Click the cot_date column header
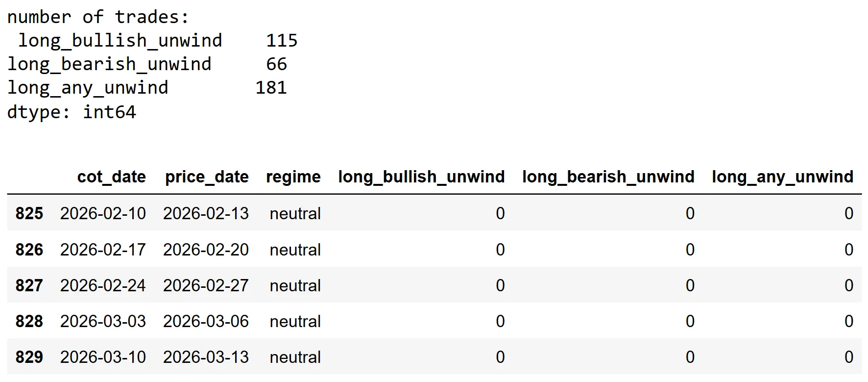The width and height of the screenshot is (868, 382). coord(111,177)
